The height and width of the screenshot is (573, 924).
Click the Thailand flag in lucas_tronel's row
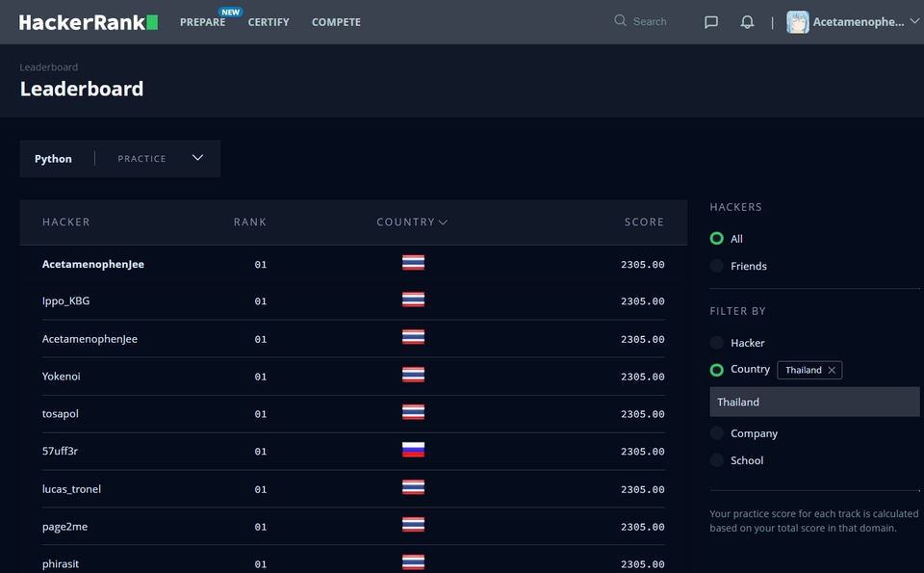click(x=413, y=487)
